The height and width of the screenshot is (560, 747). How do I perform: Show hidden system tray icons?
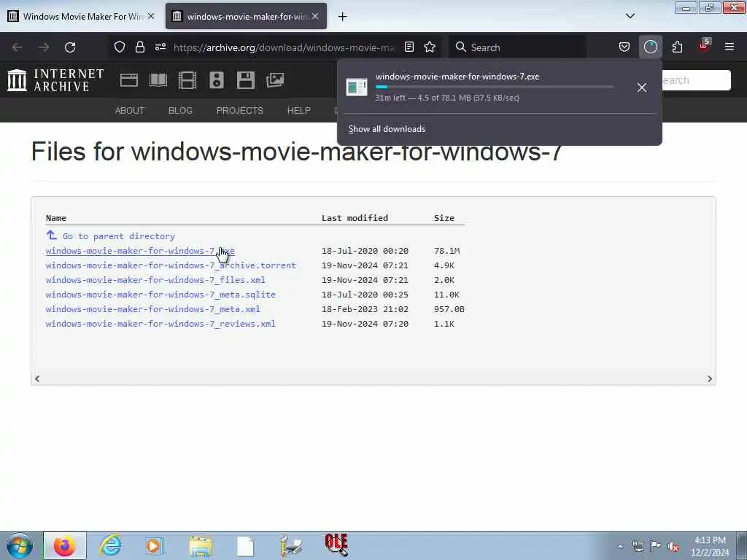(x=620, y=546)
